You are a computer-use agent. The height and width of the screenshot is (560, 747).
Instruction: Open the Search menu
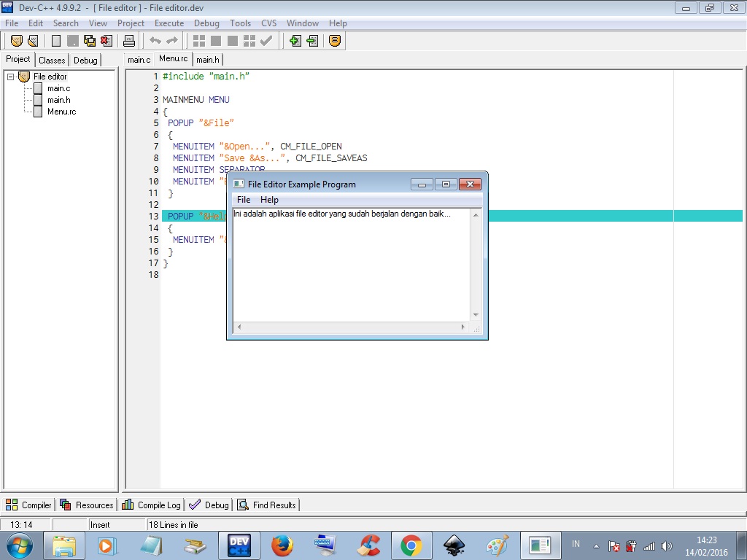click(x=66, y=23)
